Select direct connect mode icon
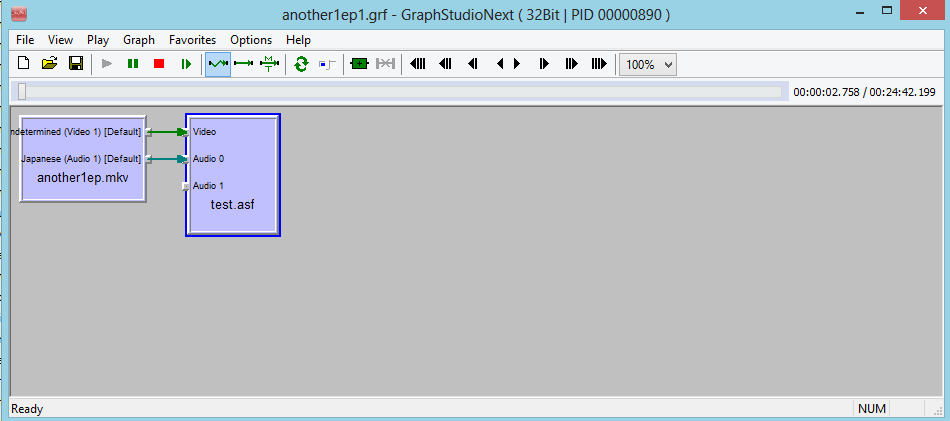The height and width of the screenshot is (421, 950). 244,64
